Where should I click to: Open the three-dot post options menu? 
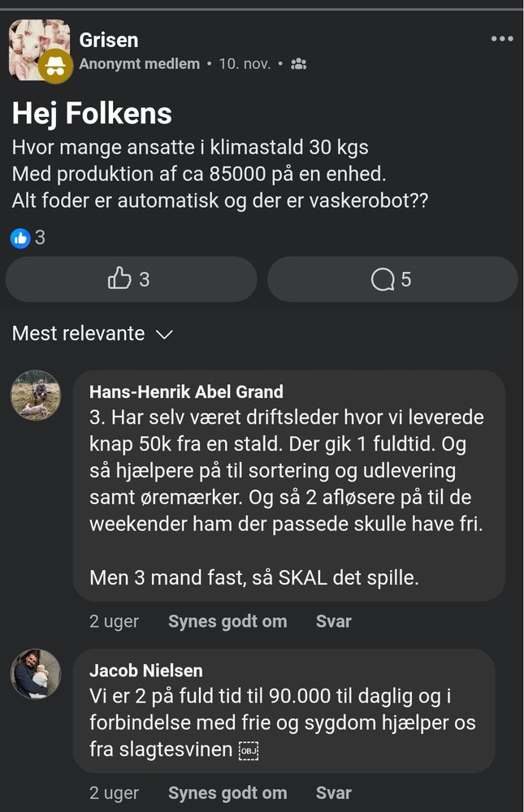click(502, 39)
